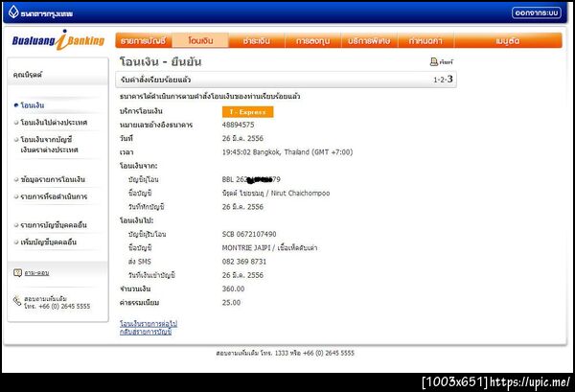Screen dimensions: 575x392
Task: Open the รายการบัญชี tab
Action: [143, 40]
